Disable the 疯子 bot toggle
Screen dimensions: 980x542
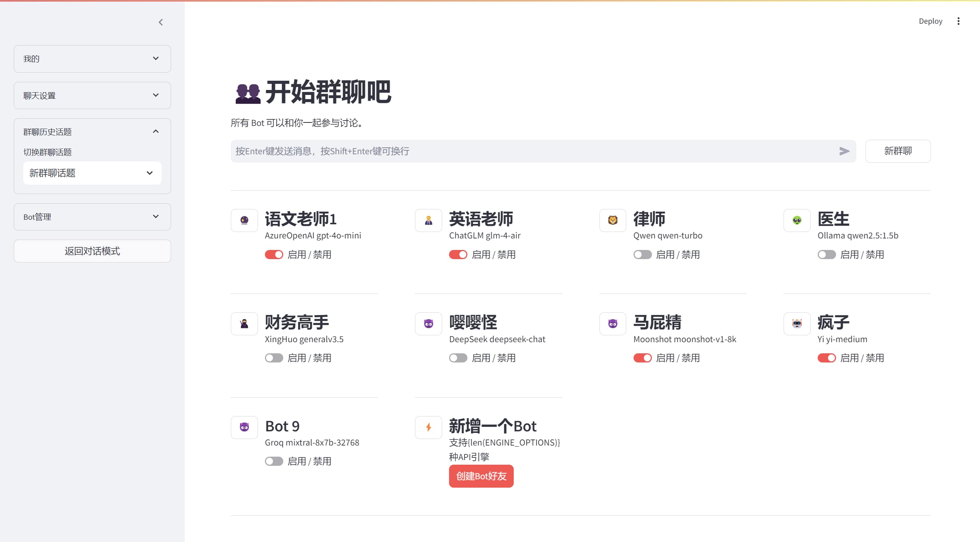pos(827,358)
